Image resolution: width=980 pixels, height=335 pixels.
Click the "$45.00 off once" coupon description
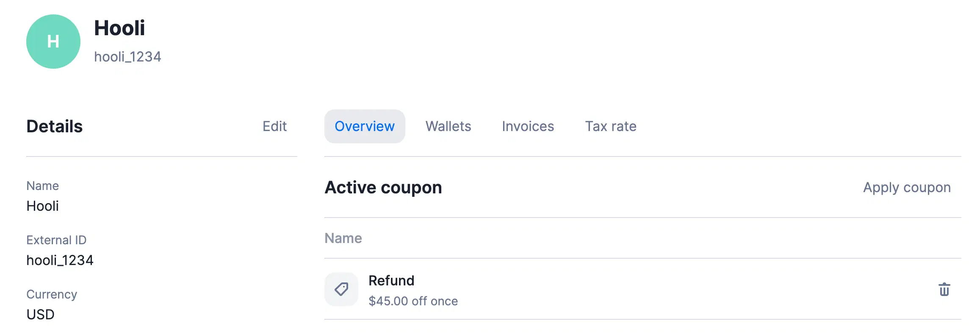point(413,301)
